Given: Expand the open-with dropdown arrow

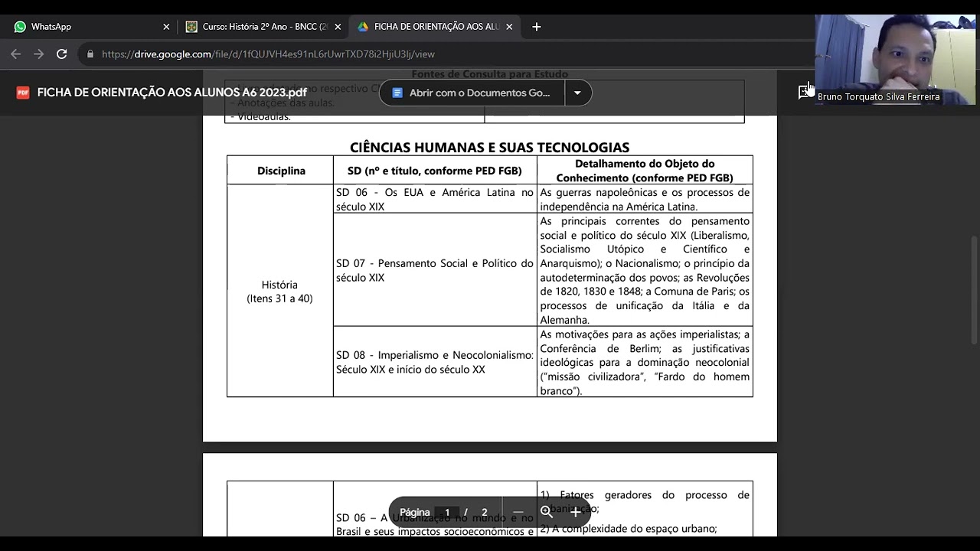Looking at the screenshot, I should pos(577,93).
